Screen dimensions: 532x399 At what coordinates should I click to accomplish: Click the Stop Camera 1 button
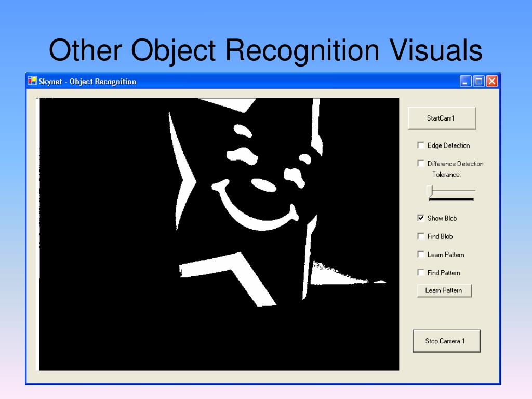click(446, 341)
